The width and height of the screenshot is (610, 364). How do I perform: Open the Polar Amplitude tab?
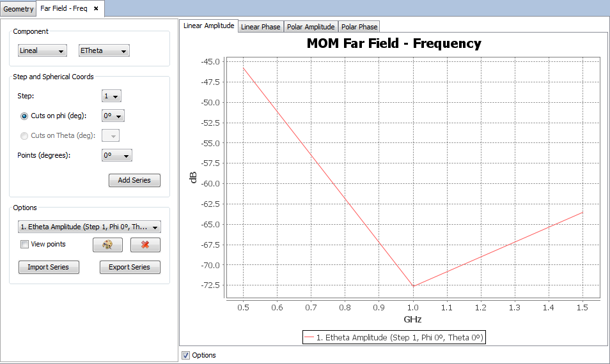tap(311, 27)
